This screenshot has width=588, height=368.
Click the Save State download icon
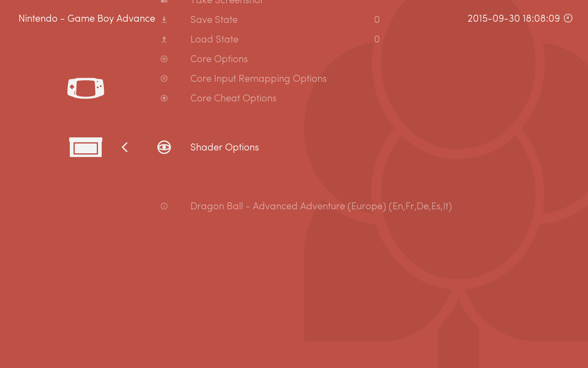tap(164, 20)
